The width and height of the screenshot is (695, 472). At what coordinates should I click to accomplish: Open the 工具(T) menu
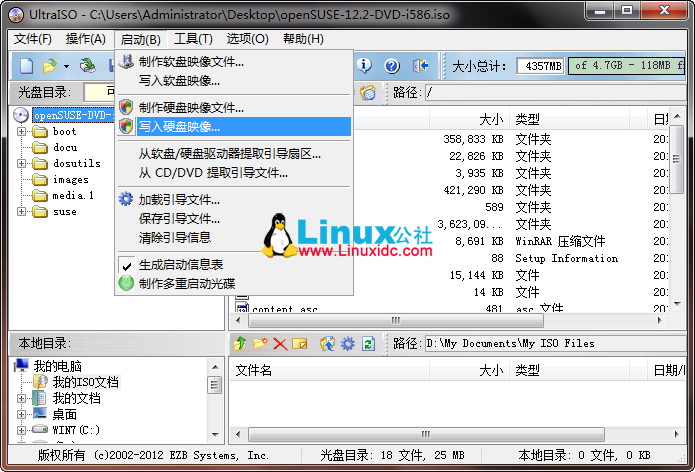point(193,39)
